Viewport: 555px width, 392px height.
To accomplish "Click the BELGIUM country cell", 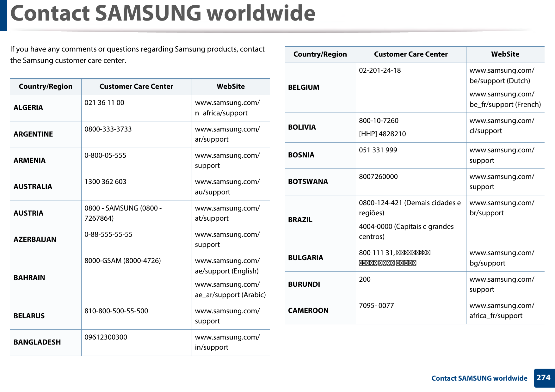I will [320, 88].
